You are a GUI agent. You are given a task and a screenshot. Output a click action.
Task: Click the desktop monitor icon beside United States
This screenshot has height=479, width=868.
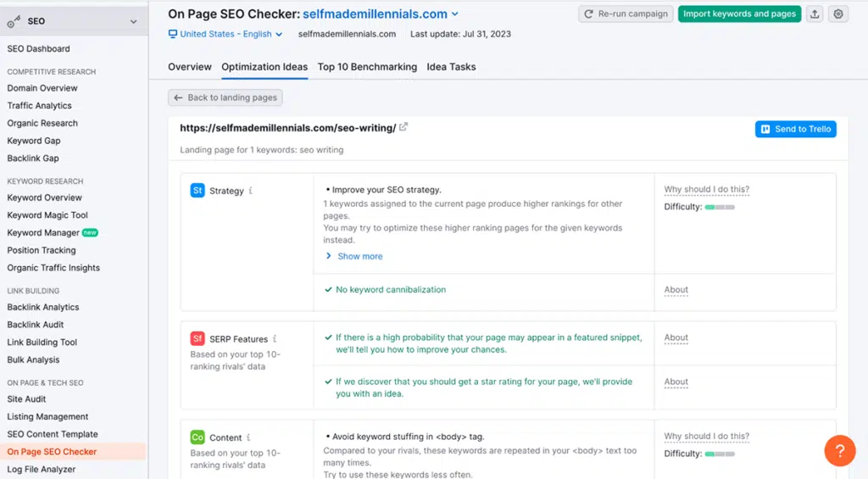[x=173, y=34]
